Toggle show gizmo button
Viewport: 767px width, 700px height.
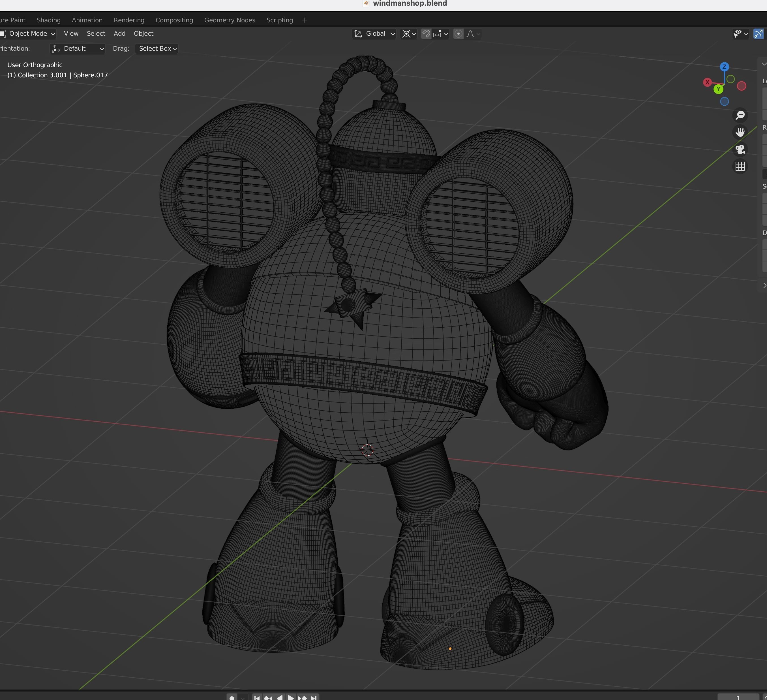coord(758,34)
